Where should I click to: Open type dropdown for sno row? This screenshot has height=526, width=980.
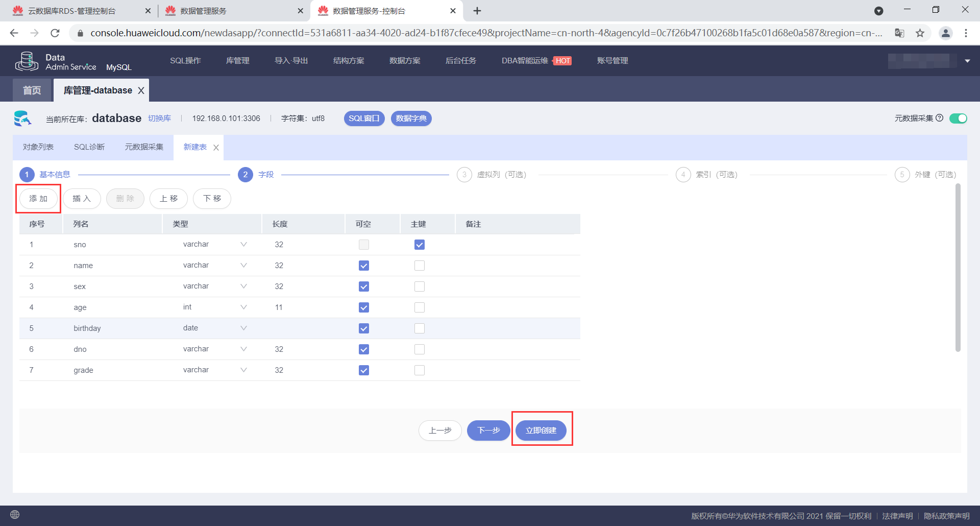point(243,244)
